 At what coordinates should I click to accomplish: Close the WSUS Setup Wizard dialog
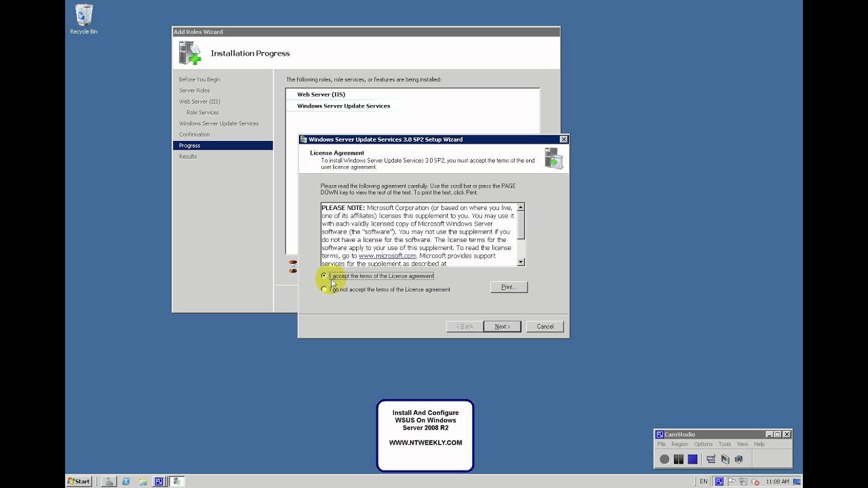(x=564, y=140)
